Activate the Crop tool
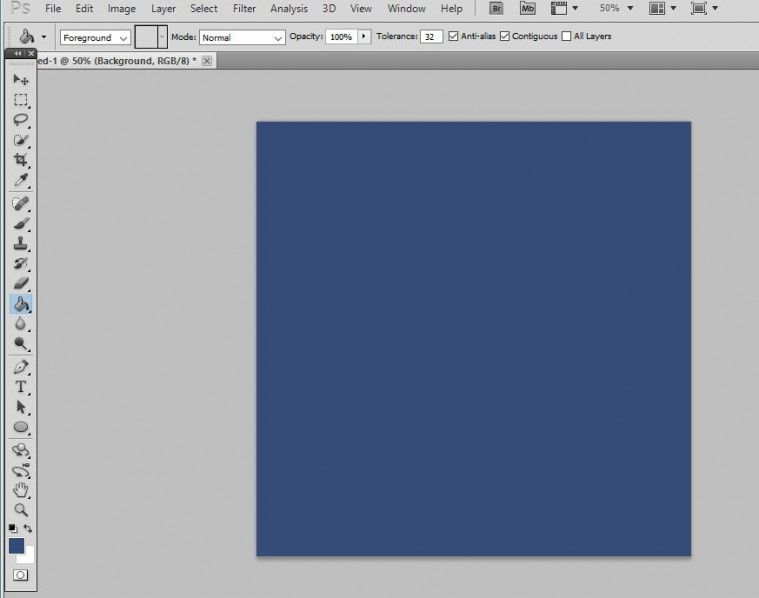Image resolution: width=759 pixels, height=598 pixels. tap(21, 160)
